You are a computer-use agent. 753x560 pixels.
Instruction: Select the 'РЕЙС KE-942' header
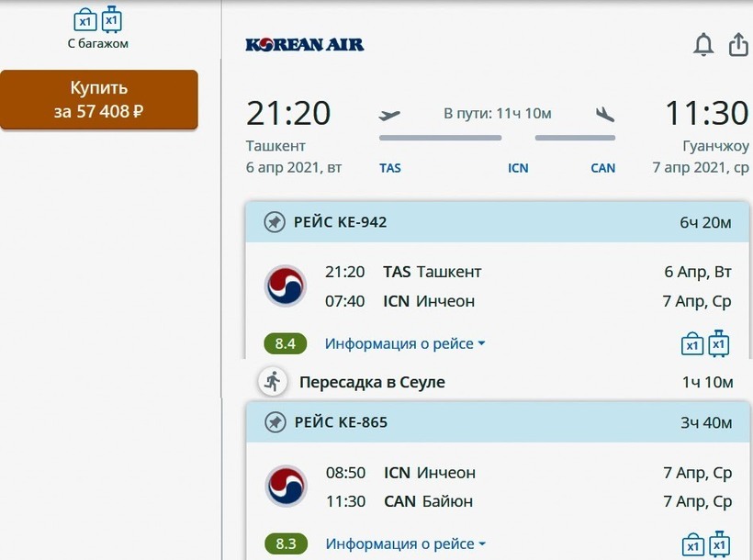click(341, 222)
